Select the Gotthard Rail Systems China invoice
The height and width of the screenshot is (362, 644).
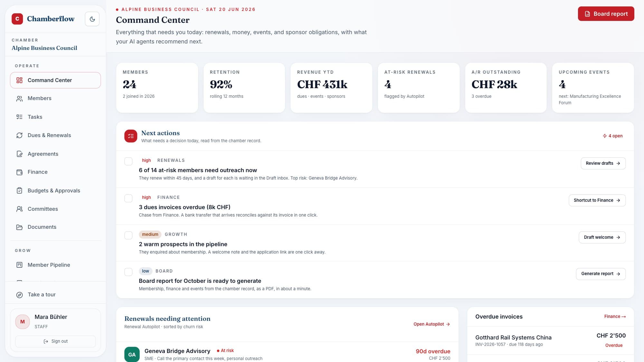coord(550,340)
